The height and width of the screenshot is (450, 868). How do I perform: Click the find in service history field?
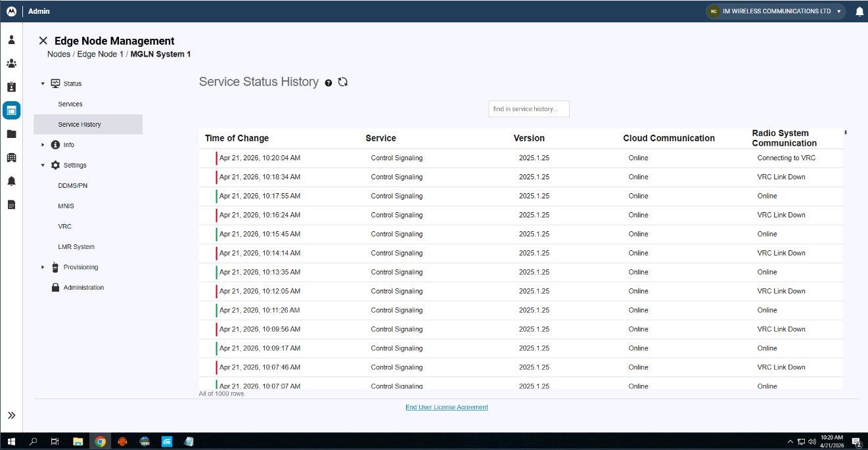(529, 109)
